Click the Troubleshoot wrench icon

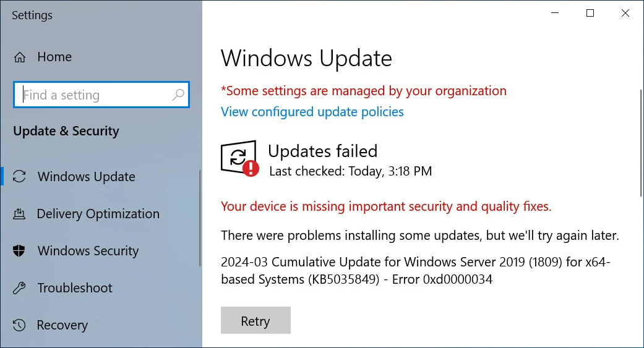click(19, 288)
